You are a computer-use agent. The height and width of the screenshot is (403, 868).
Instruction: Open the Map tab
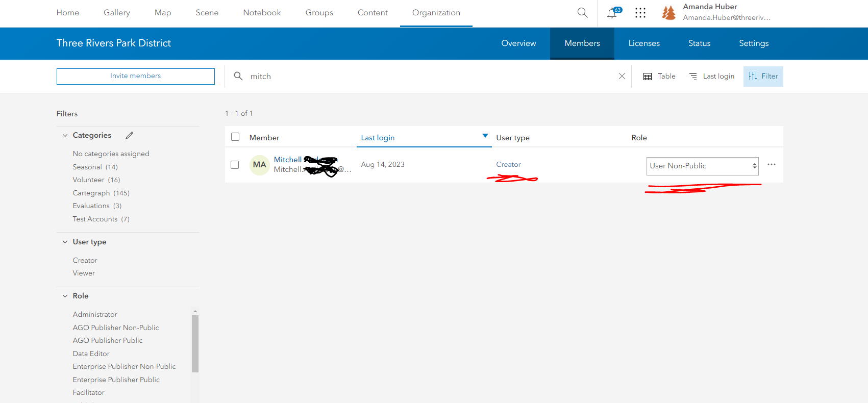[163, 13]
